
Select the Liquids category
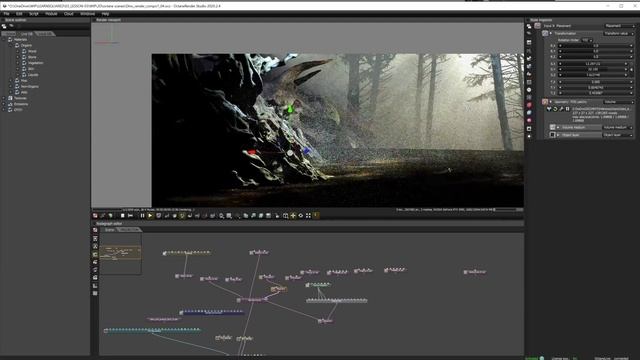(33, 75)
